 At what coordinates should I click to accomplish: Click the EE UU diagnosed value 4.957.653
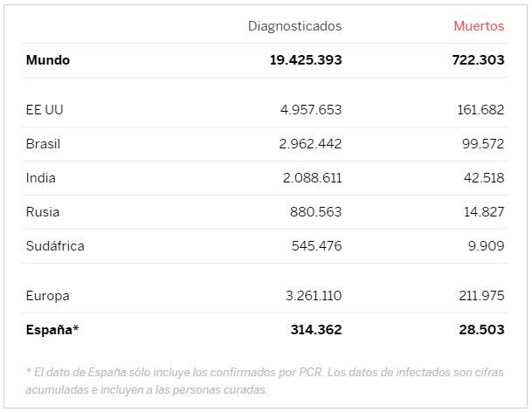(x=310, y=110)
